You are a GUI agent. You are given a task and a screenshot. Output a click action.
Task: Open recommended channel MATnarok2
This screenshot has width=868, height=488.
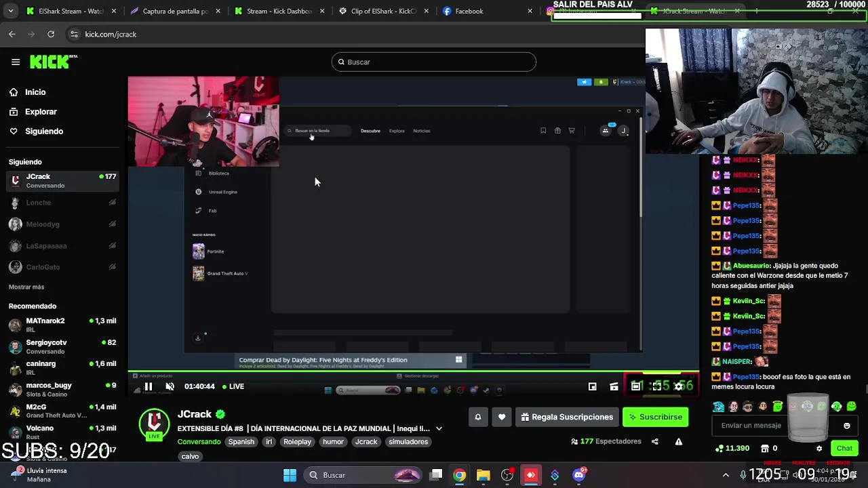click(x=62, y=325)
